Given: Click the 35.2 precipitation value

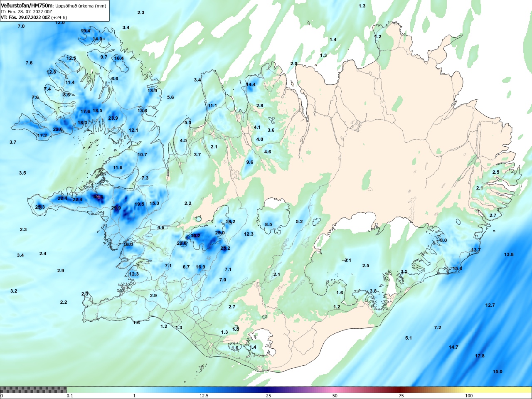Looking at the screenshot, I should click(195, 236).
